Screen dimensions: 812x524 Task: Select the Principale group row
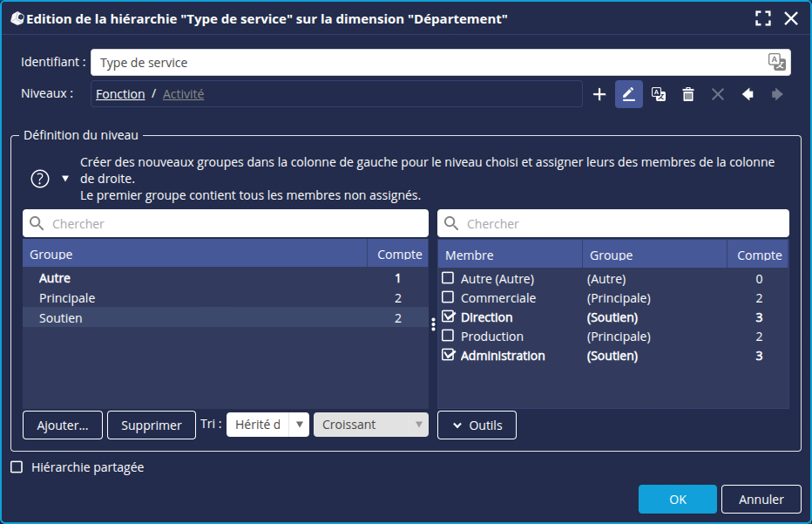click(67, 298)
